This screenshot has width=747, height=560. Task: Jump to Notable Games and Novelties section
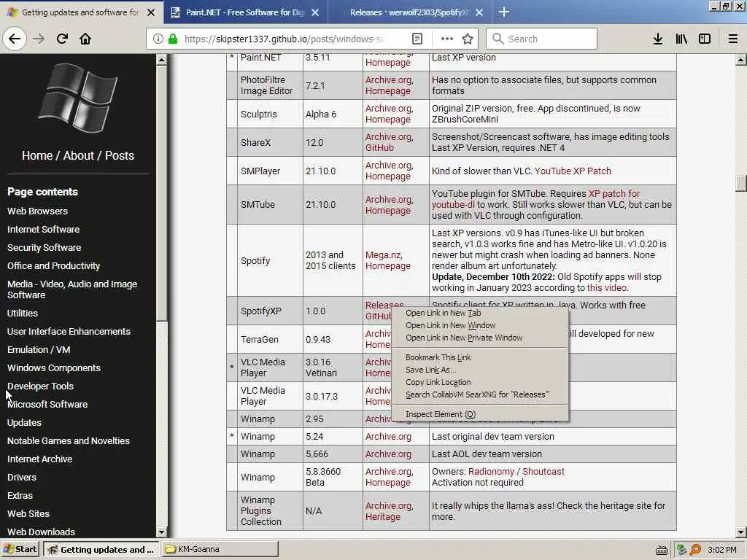(68, 441)
